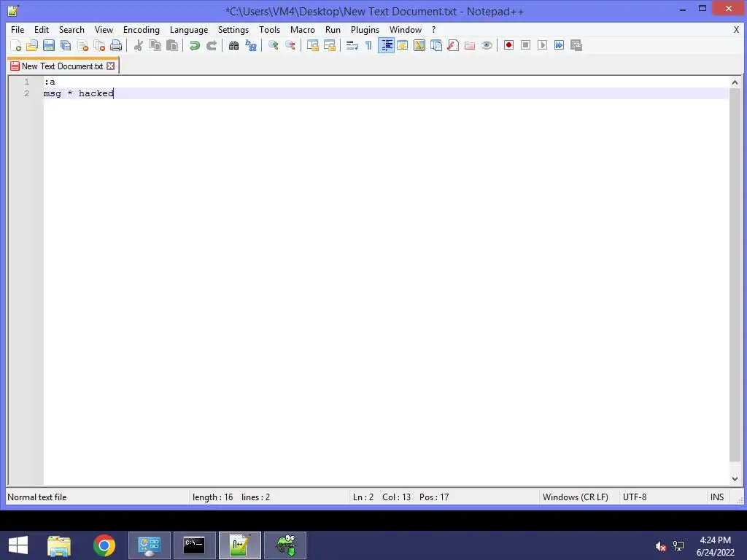Open the Function List icon
Viewport: 747px width, 560px height.
(x=453, y=45)
